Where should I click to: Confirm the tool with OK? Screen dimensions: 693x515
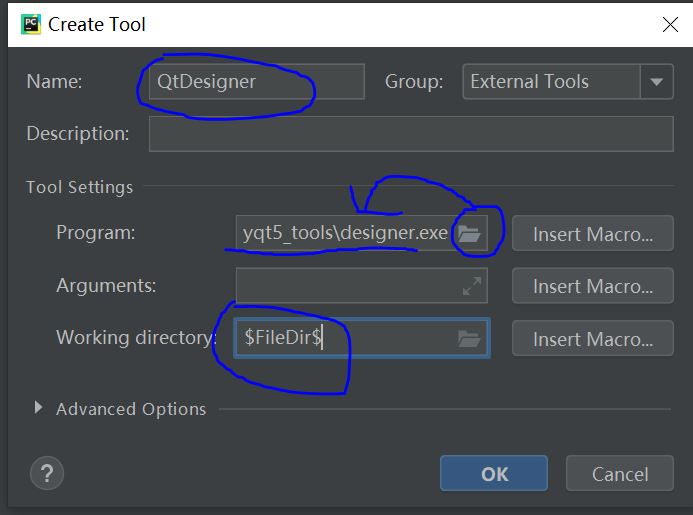pos(494,474)
